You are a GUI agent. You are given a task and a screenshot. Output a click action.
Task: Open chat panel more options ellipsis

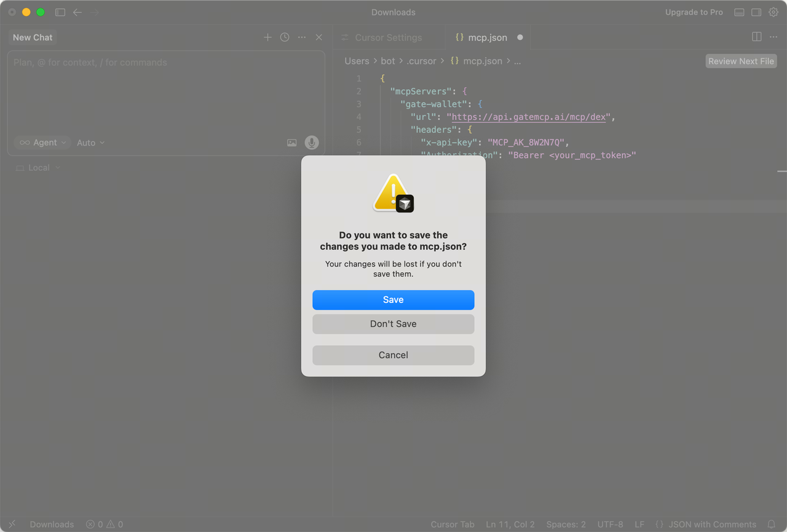coord(302,37)
